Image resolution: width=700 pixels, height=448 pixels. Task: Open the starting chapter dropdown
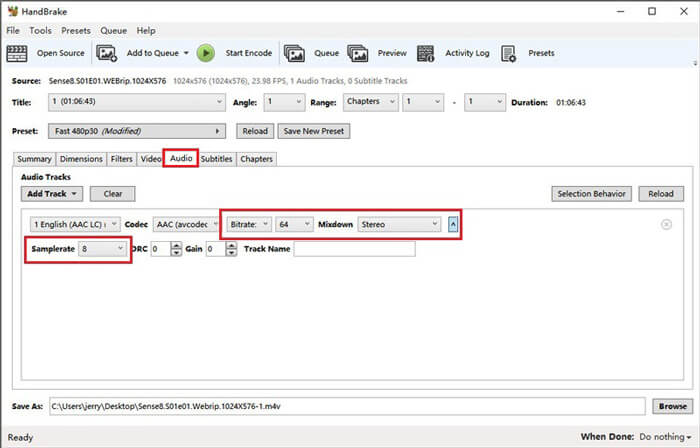tap(423, 102)
